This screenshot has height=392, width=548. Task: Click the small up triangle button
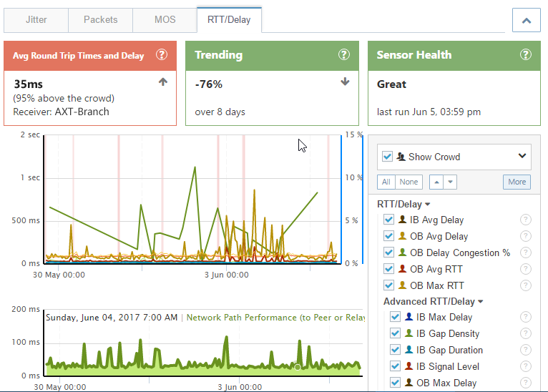[x=436, y=182]
